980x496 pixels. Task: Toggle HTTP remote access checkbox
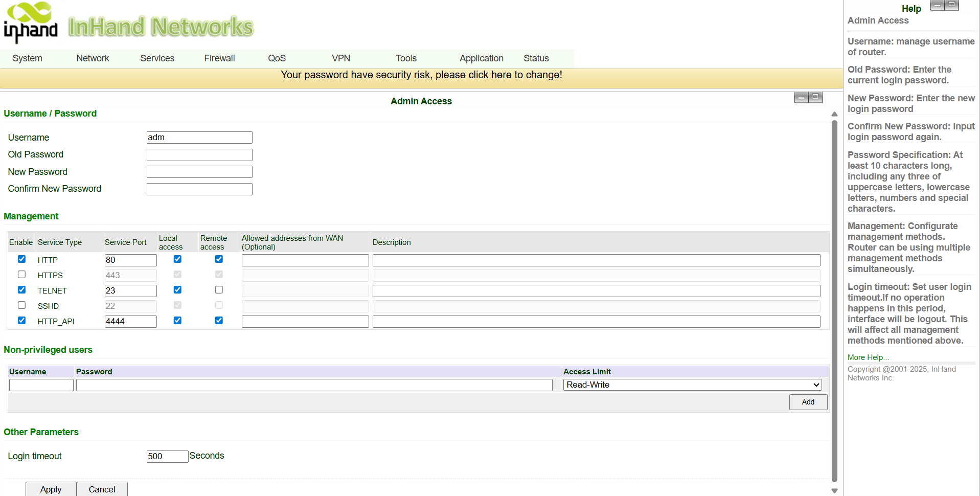pyautogui.click(x=219, y=259)
